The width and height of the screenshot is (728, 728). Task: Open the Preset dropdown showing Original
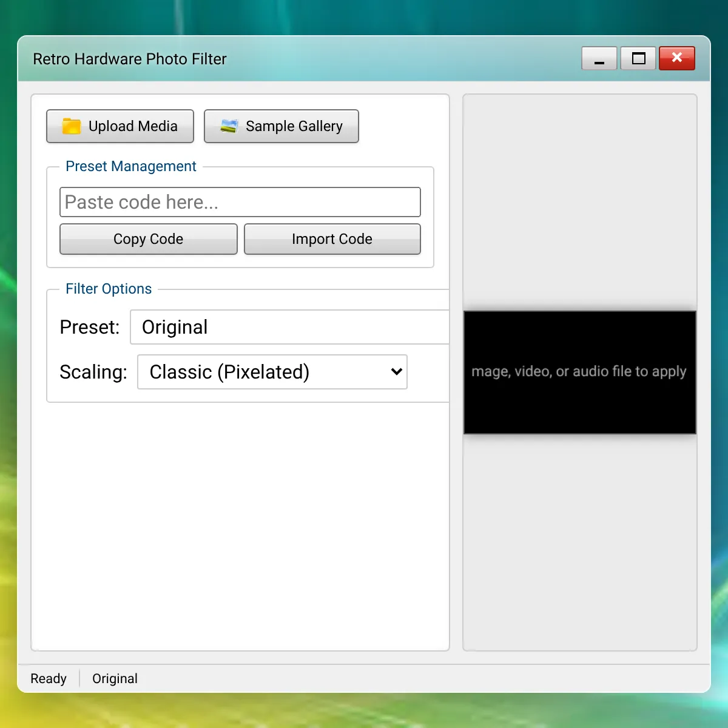click(290, 327)
